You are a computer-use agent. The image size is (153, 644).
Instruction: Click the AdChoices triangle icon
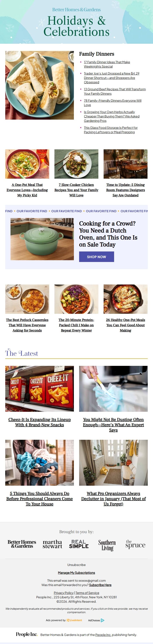[x=103, y=620]
